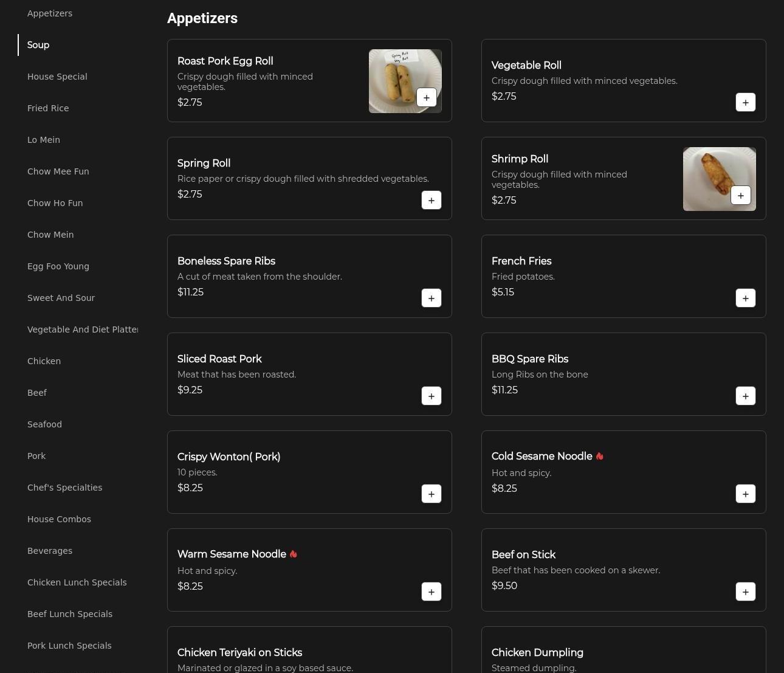Image resolution: width=784 pixels, height=673 pixels.
Task: Add BBQ Spare Ribs to cart
Action: click(x=745, y=396)
